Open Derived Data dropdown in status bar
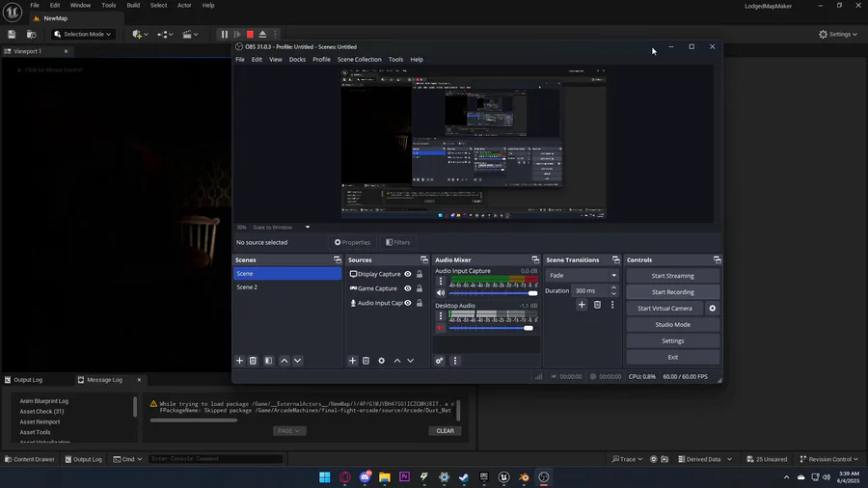 click(705, 459)
